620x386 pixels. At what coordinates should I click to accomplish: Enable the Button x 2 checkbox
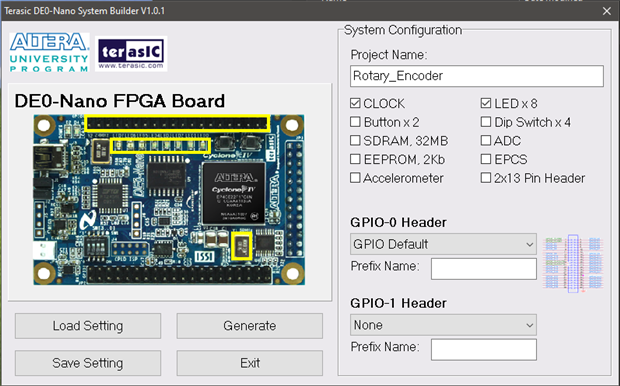(355, 122)
